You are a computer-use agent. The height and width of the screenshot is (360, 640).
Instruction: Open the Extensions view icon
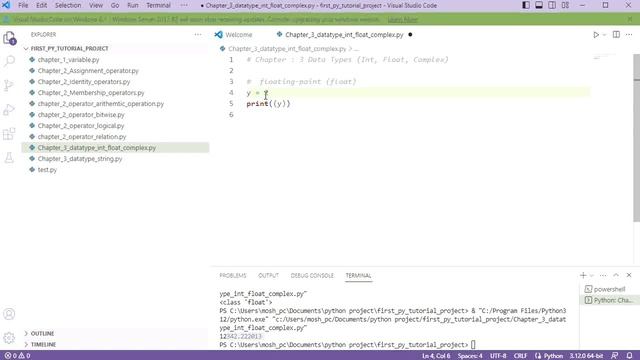[x=9, y=133]
